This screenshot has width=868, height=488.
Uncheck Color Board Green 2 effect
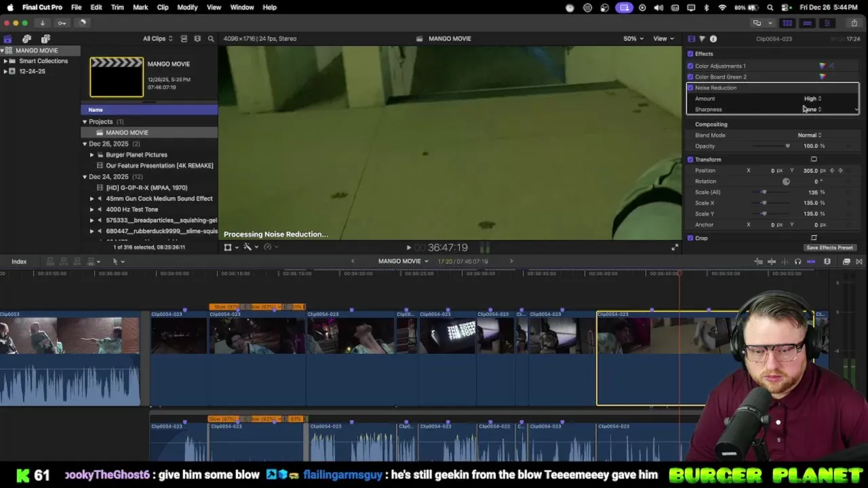point(690,77)
